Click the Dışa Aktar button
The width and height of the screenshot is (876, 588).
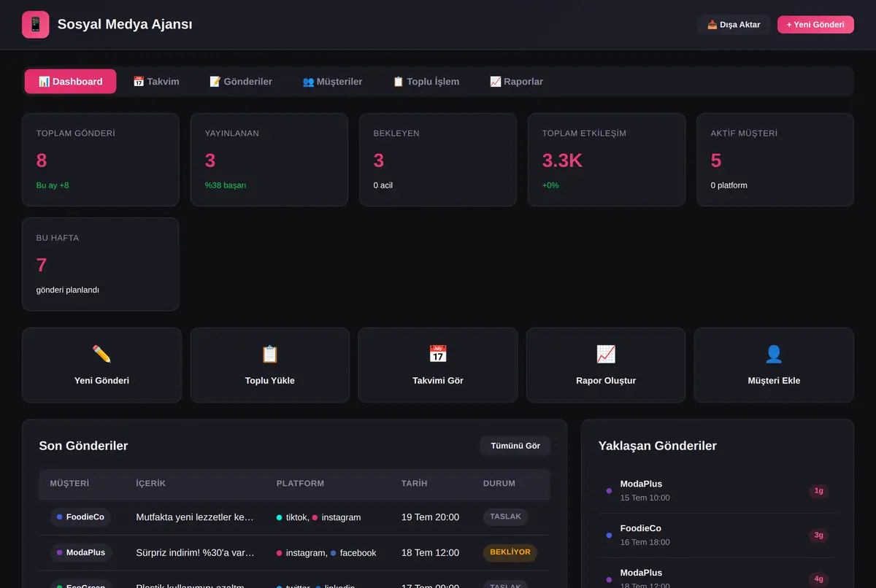734,25
